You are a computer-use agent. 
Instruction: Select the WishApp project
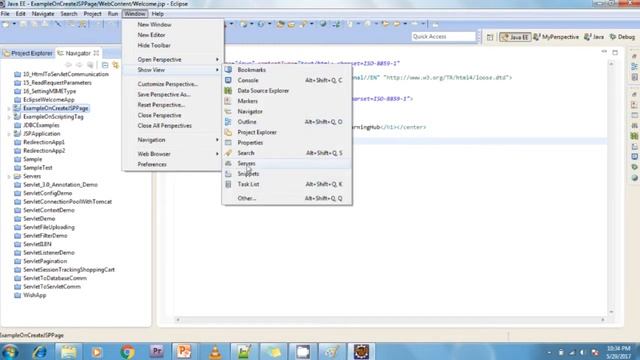click(34, 295)
